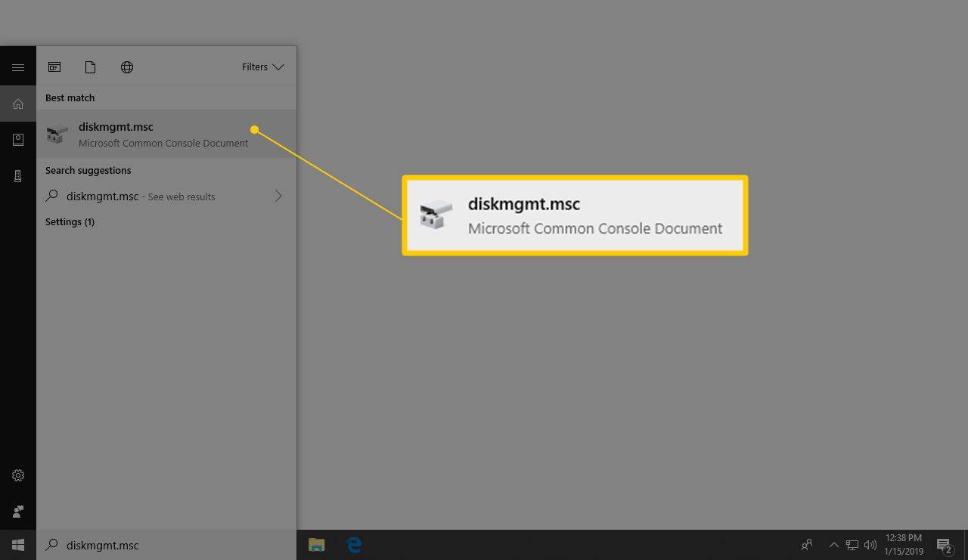Show hidden system tray icons
Viewport: 968px width, 560px height.
[833, 545]
